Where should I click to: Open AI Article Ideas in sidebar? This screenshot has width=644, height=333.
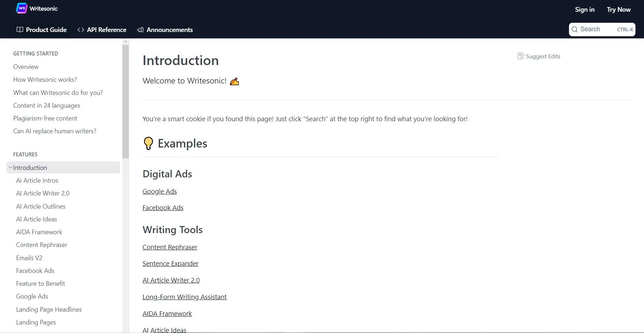(36, 219)
